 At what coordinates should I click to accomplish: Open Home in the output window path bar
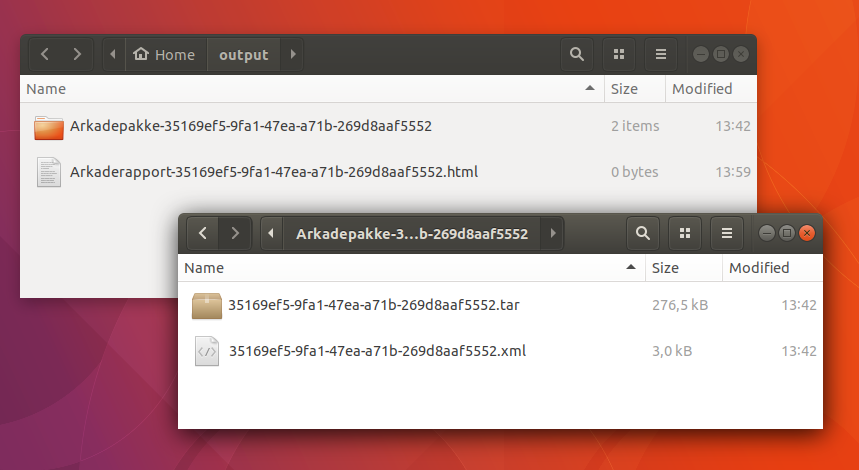(x=167, y=54)
